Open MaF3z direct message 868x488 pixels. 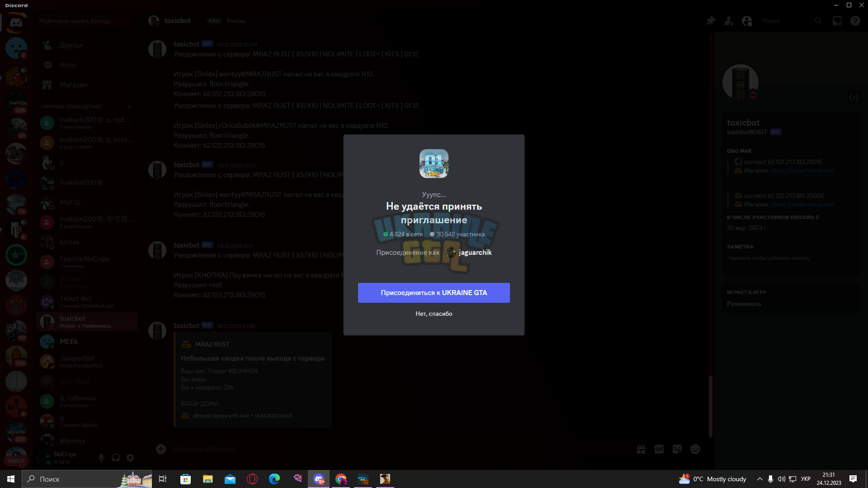pos(87,202)
